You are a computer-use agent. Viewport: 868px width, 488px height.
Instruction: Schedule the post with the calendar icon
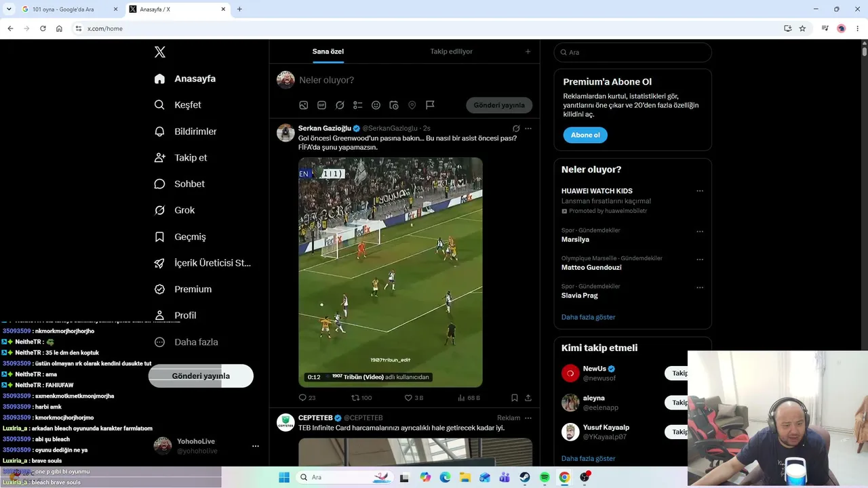click(x=394, y=105)
